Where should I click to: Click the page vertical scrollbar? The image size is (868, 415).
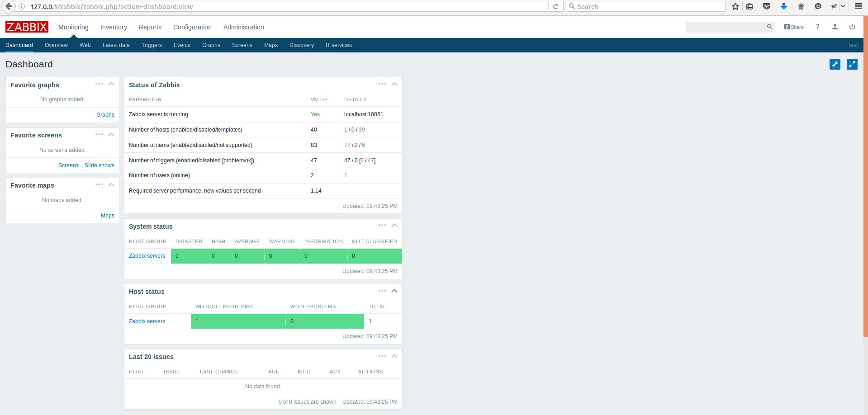point(865,176)
